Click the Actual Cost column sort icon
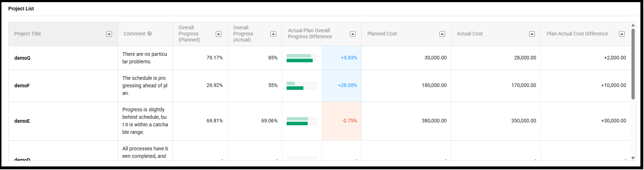 (x=532, y=34)
